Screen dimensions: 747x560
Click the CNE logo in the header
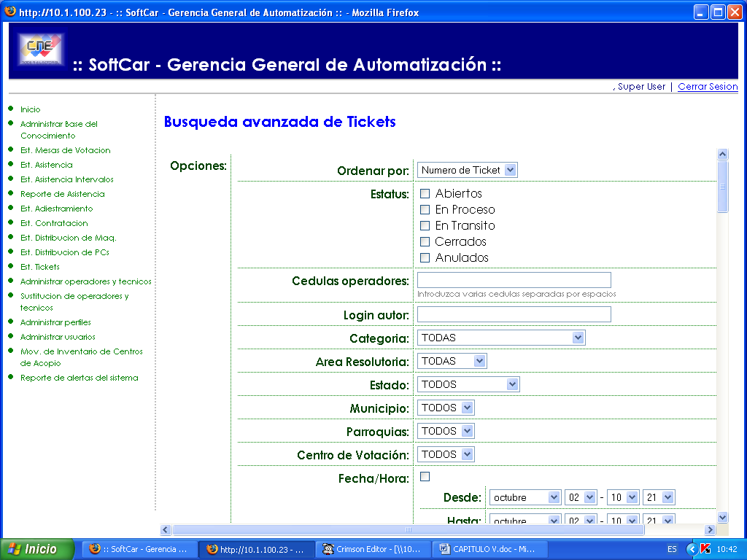(40, 50)
